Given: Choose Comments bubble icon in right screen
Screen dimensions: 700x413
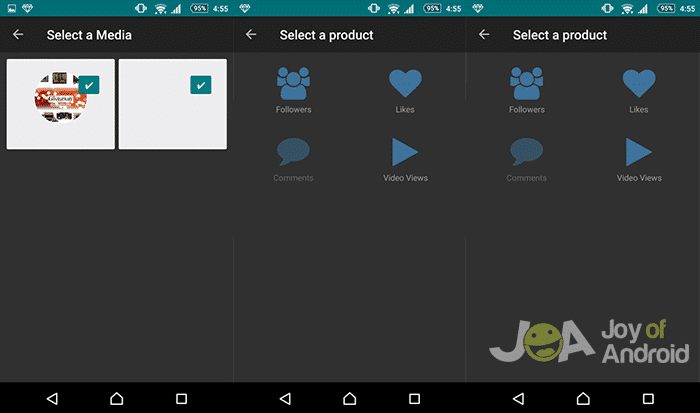Looking at the screenshot, I should (x=527, y=152).
